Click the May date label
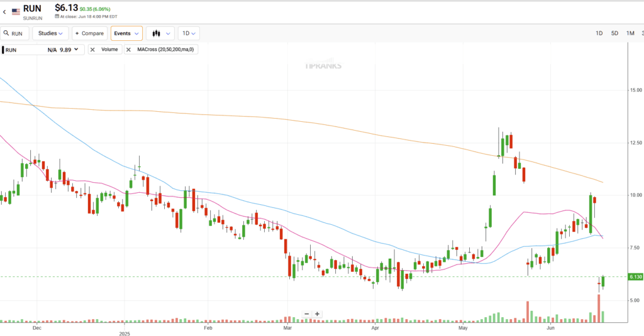 pos(463,328)
